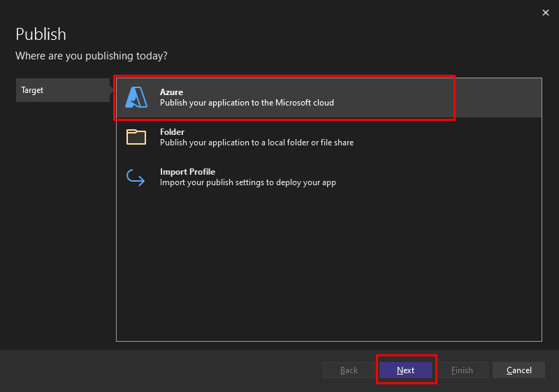Choose the Import Profile option title
The image size is (559, 392).
click(x=187, y=172)
